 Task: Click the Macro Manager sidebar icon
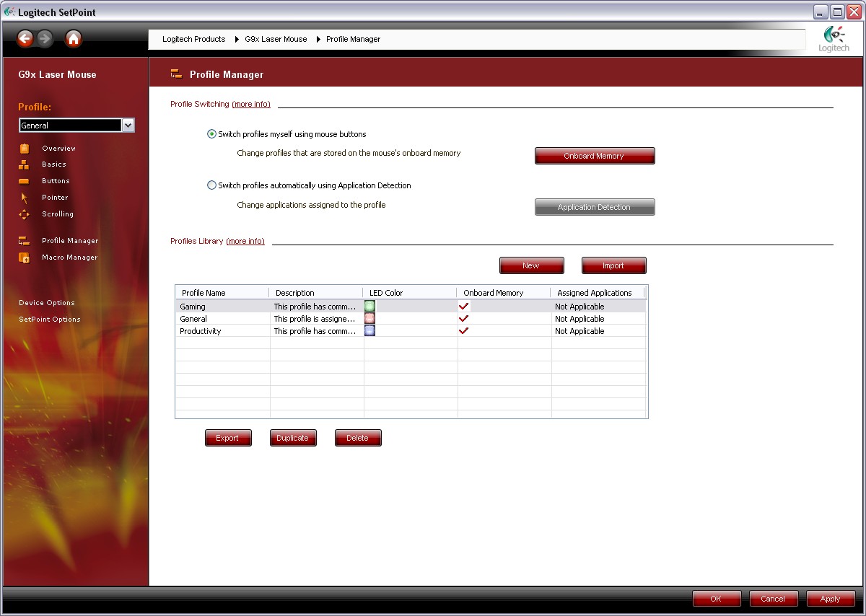(25, 258)
